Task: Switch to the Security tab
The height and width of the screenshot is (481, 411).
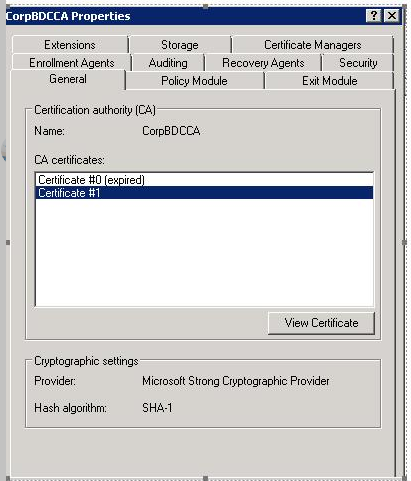Action: click(x=358, y=63)
